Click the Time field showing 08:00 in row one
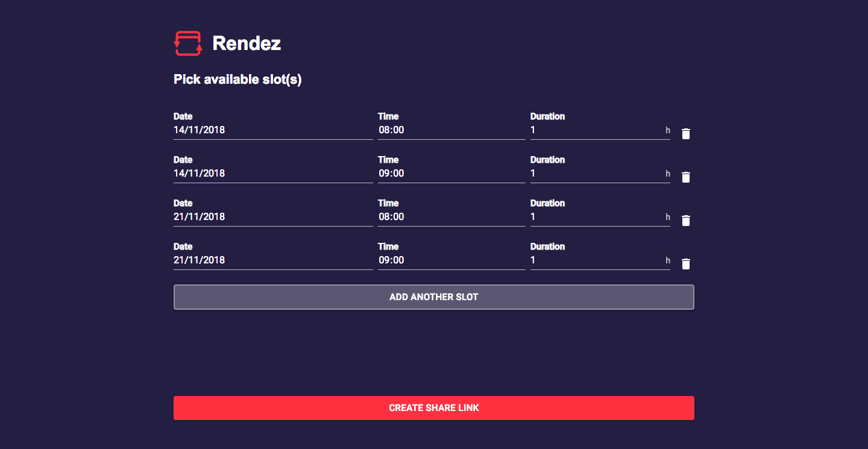This screenshot has width=868, height=449. tap(451, 130)
